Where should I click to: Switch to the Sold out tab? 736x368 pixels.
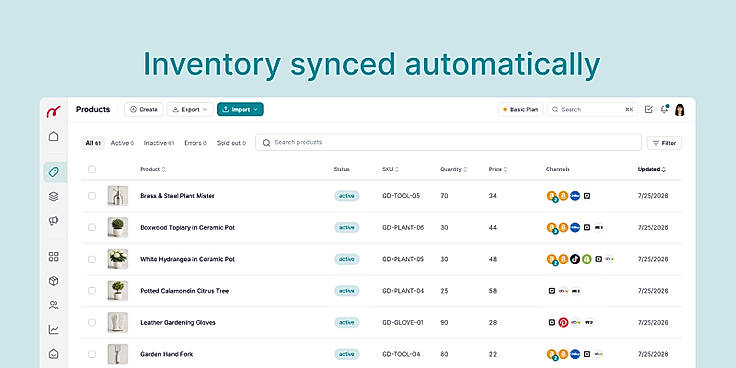231,143
